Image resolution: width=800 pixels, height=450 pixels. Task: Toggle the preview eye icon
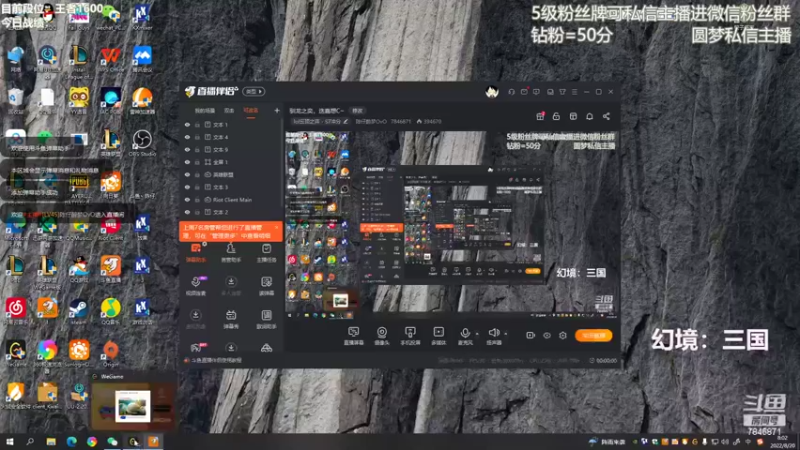[x=546, y=335]
